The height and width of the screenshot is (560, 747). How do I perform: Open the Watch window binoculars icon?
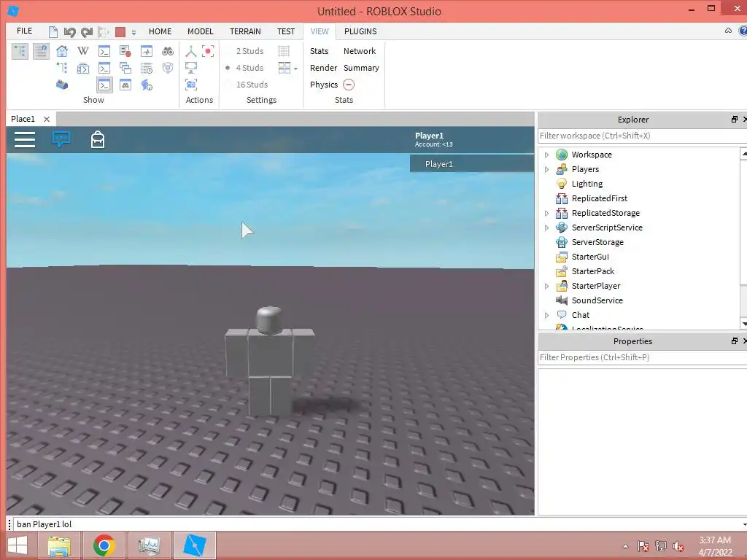125,85
